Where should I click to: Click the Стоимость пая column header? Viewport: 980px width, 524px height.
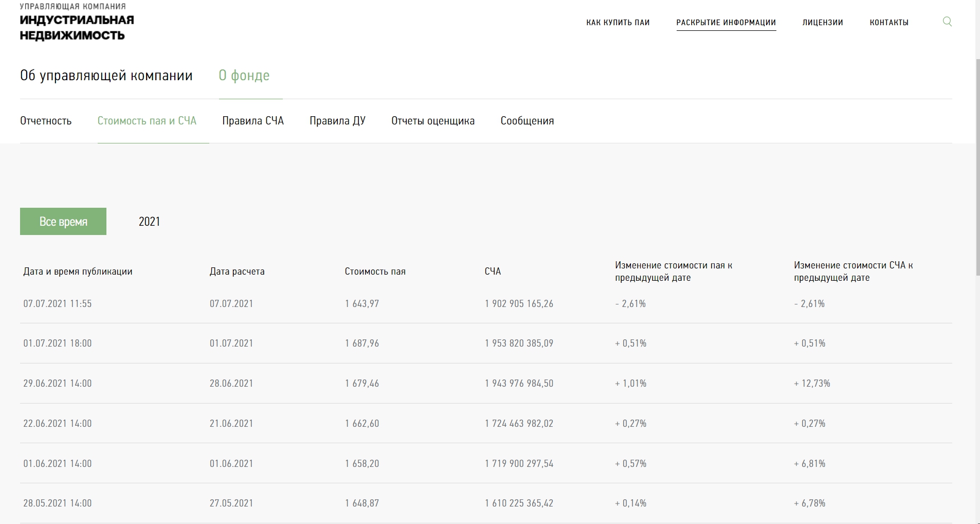(375, 272)
